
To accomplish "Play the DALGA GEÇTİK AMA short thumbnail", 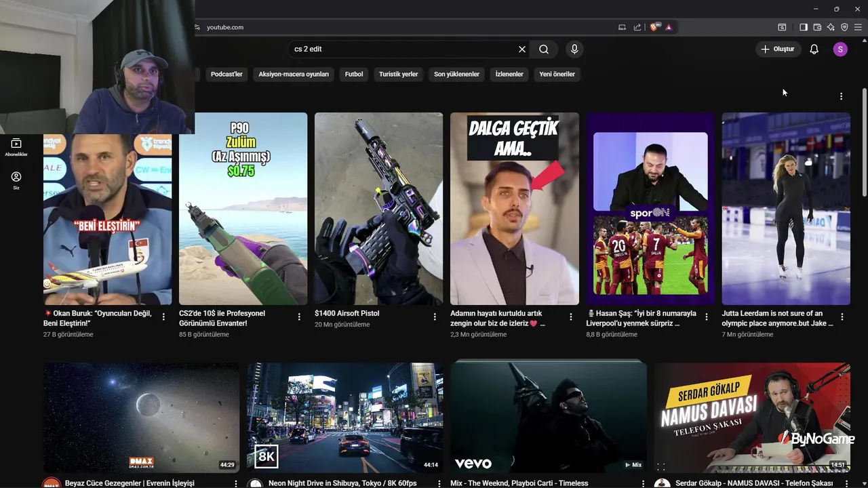I will 515,209.
